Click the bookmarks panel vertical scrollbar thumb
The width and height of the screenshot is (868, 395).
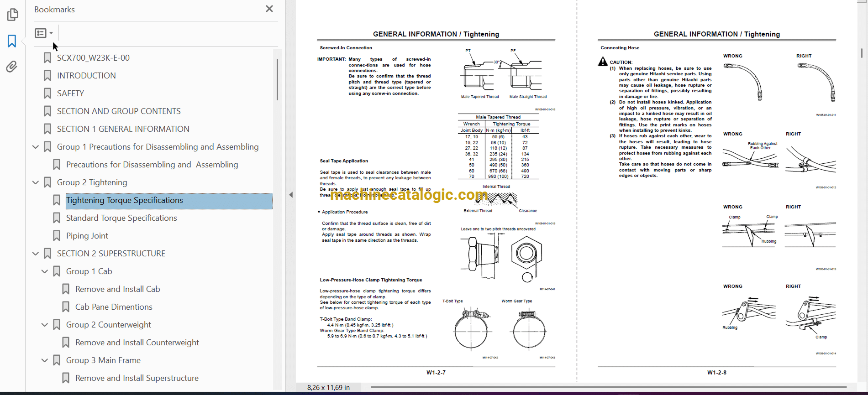[x=277, y=79]
